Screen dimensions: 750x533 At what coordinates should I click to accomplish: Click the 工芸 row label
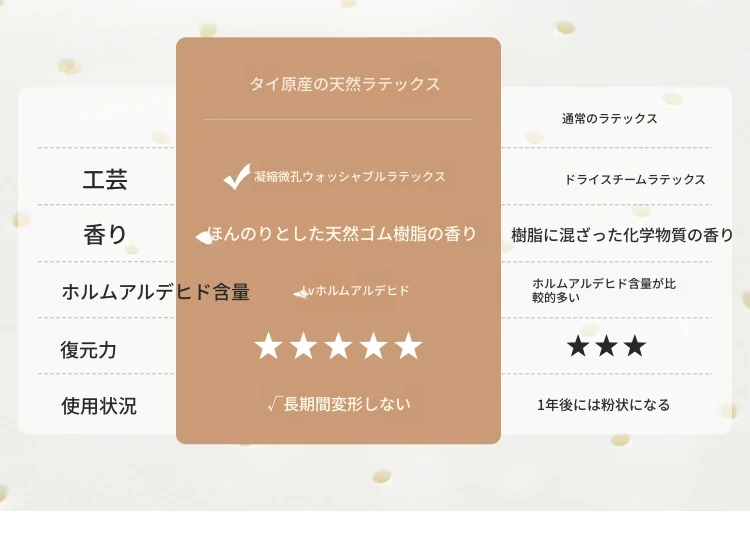[105, 179]
